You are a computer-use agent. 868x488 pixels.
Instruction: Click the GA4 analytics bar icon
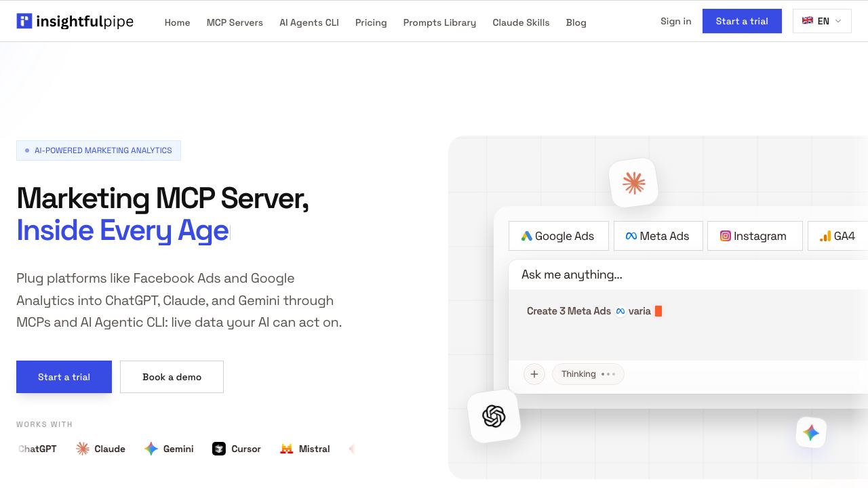825,236
